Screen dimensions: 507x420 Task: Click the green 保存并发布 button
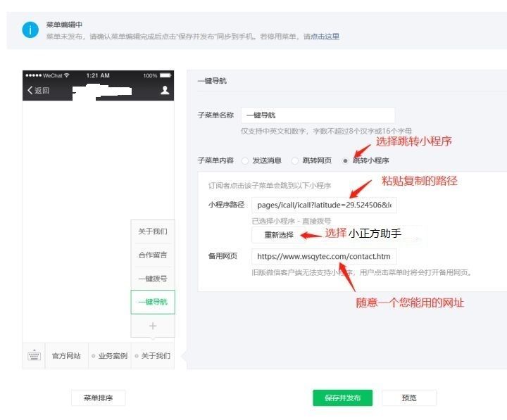pos(342,397)
